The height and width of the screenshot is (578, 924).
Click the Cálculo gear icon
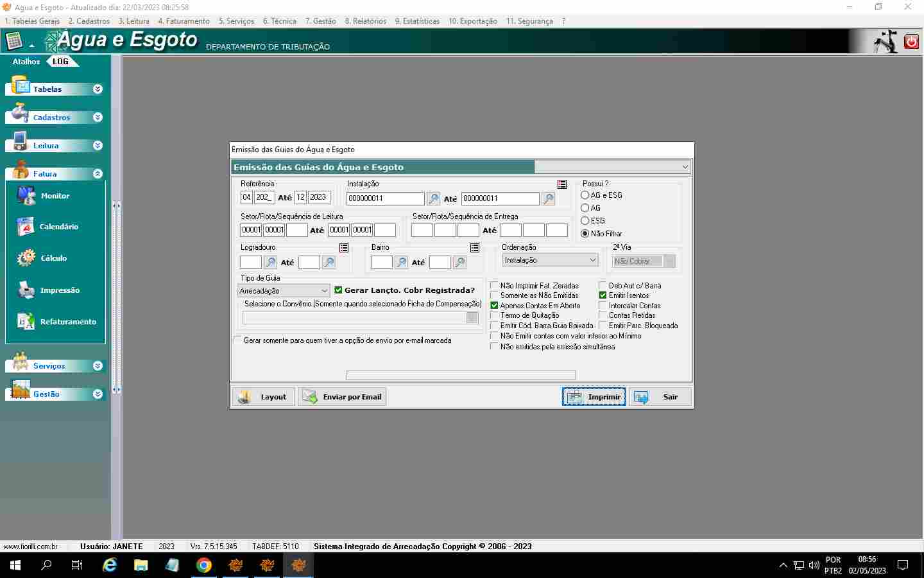[27, 258]
